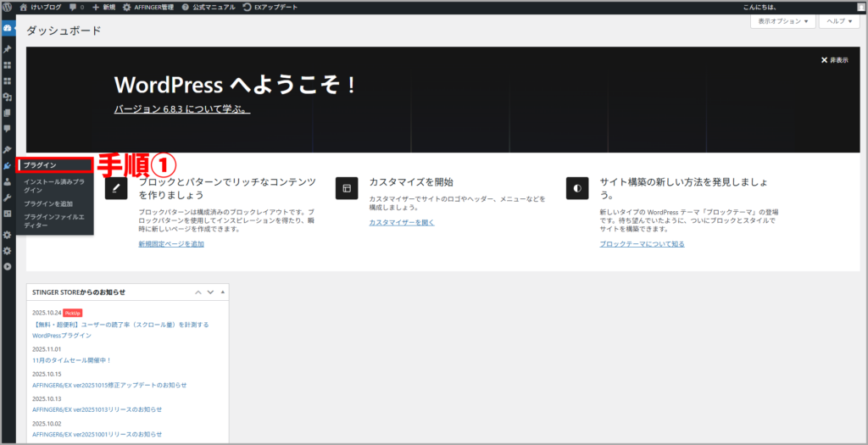Open the dashboard gauge icon in sidebar
868x445 pixels.
pyautogui.click(x=8, y=28)
